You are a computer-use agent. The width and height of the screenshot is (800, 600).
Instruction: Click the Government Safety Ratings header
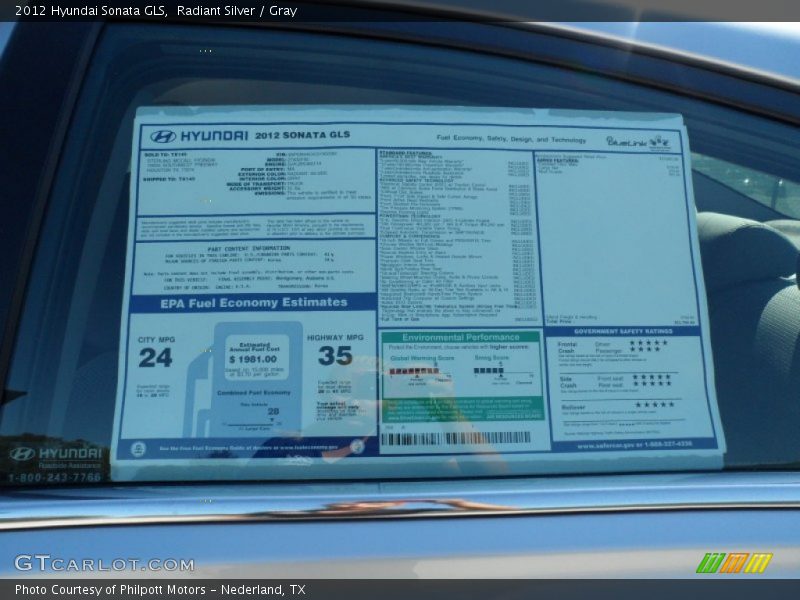point(623,331)
